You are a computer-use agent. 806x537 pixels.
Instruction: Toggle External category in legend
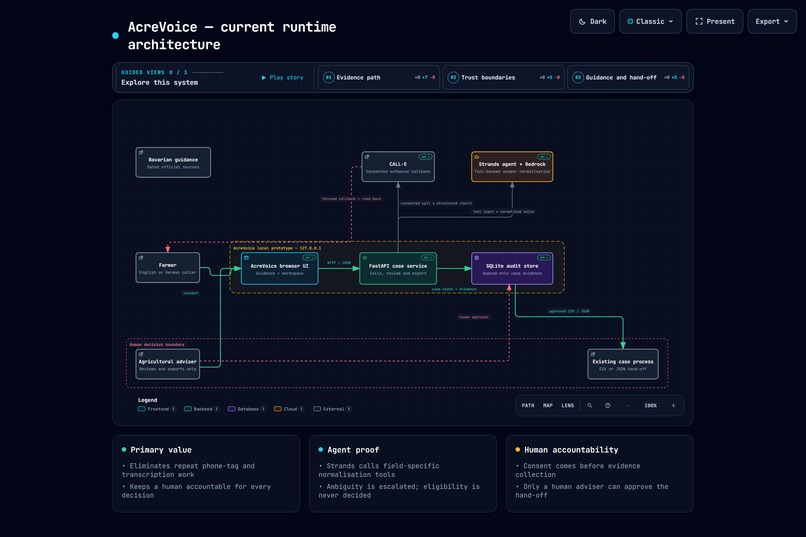pos(333,409)
